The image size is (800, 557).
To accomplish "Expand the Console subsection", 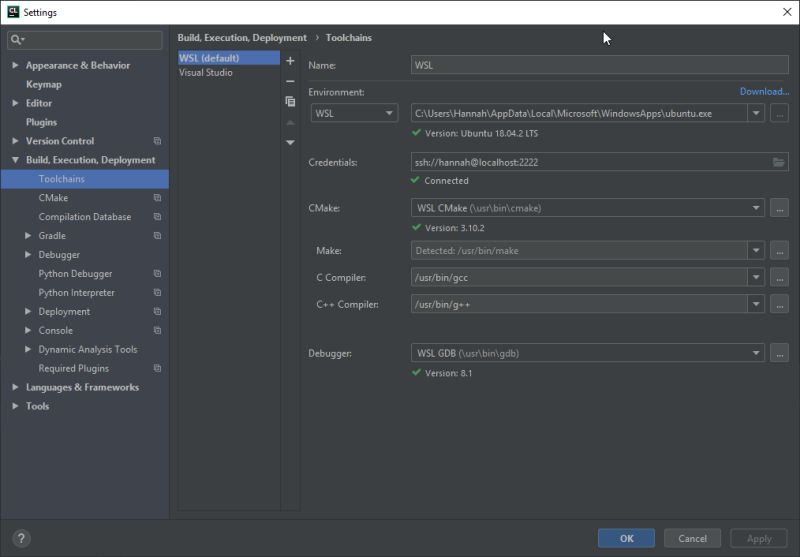I will [28, 330].
